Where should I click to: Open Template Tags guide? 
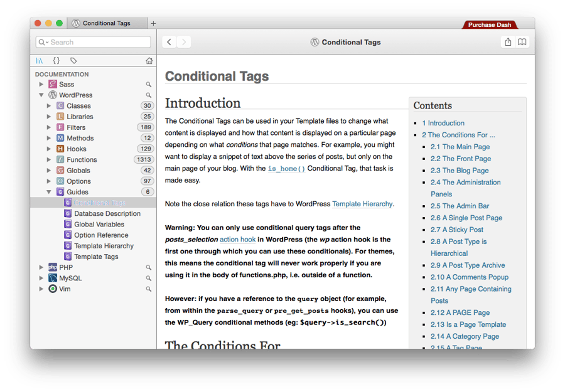pos(96,257)
